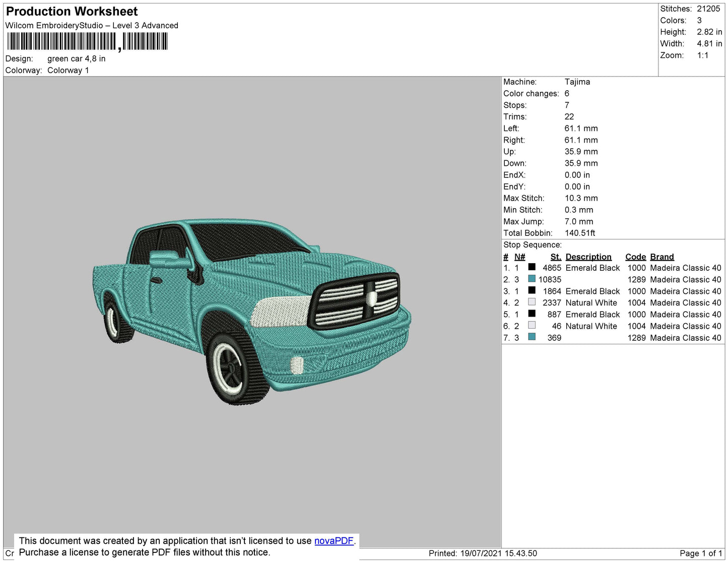Click the Left value '61.1 mm'

pyautogui.click(x=581, y=129)
